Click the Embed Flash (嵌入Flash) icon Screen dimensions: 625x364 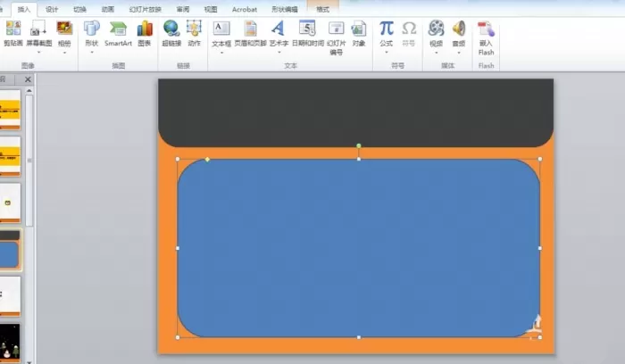point(486,29)
